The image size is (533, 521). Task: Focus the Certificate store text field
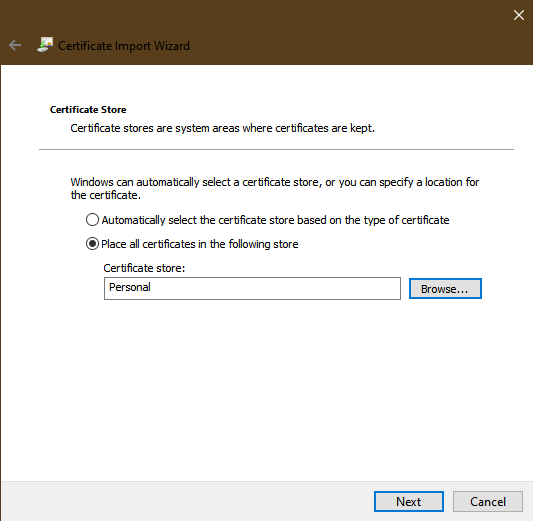[x=252, y=288]
